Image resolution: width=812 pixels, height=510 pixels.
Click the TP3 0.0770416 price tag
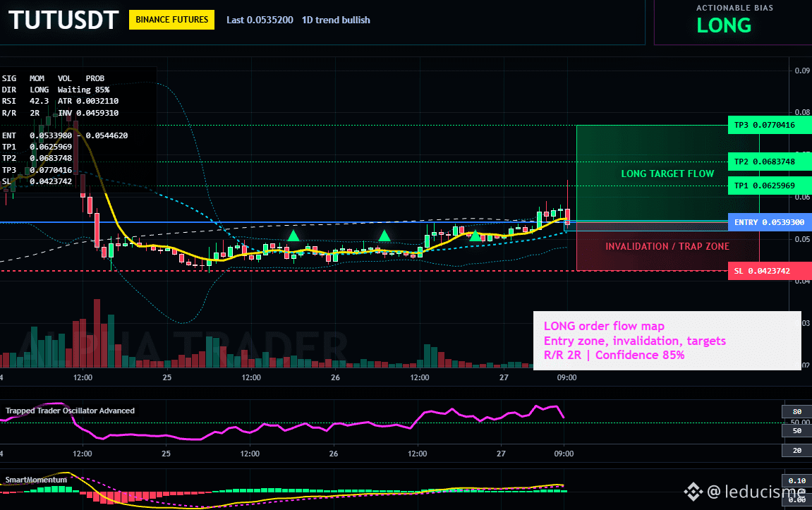tap(770, 125)
